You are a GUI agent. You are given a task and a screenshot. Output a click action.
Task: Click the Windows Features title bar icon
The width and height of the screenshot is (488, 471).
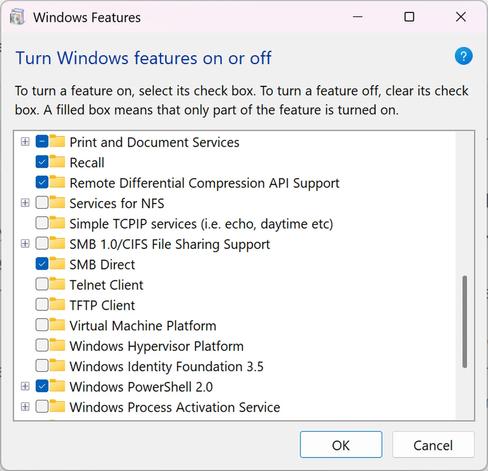pyautogui.click(x=17, y=17)
